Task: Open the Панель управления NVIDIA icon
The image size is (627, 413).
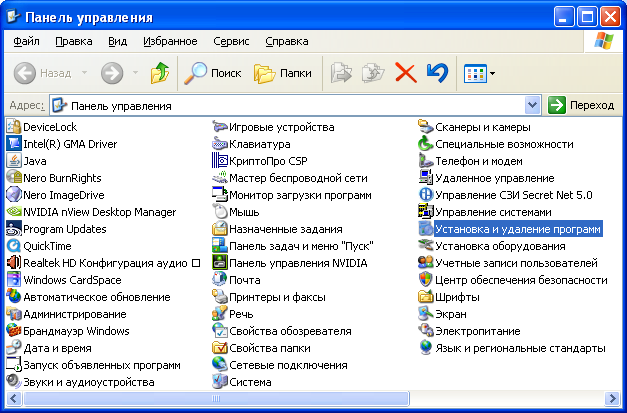Action: pyautogui.click(x=220, y=263)
